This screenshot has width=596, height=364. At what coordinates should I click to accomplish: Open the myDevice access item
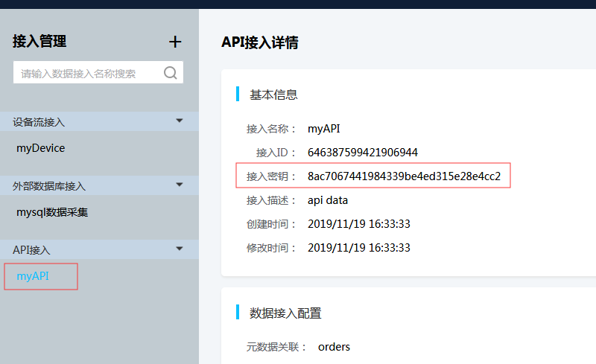(x=41, y=148)
